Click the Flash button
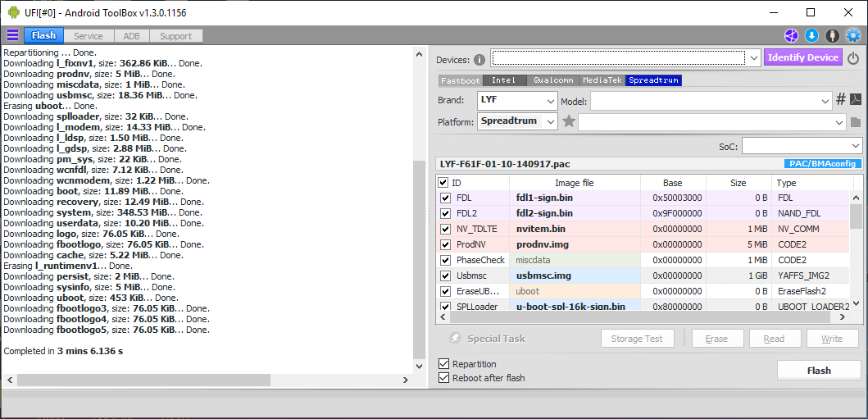The width and height of the screenshot is (868, 419). [x=819, y=371]
